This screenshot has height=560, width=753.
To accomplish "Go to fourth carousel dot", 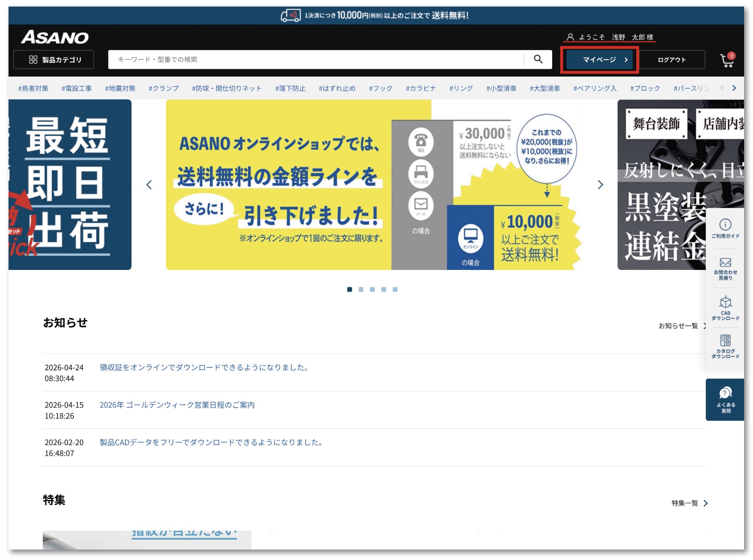I will pyautogui.click(x=383, y=289).
